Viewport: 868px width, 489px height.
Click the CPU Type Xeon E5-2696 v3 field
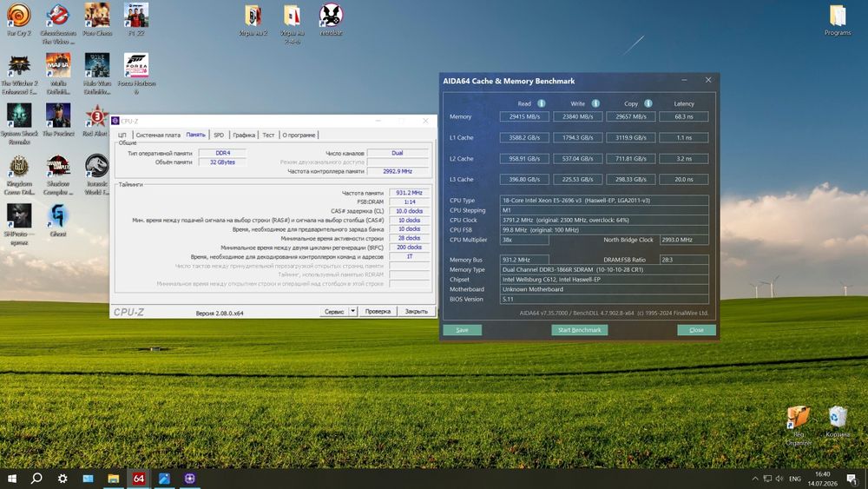604,201
